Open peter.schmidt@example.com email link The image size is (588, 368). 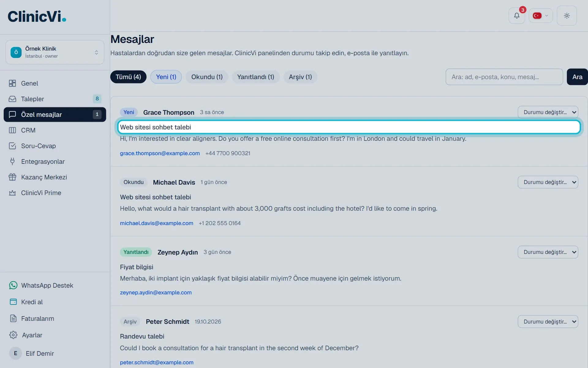point(157,362)
